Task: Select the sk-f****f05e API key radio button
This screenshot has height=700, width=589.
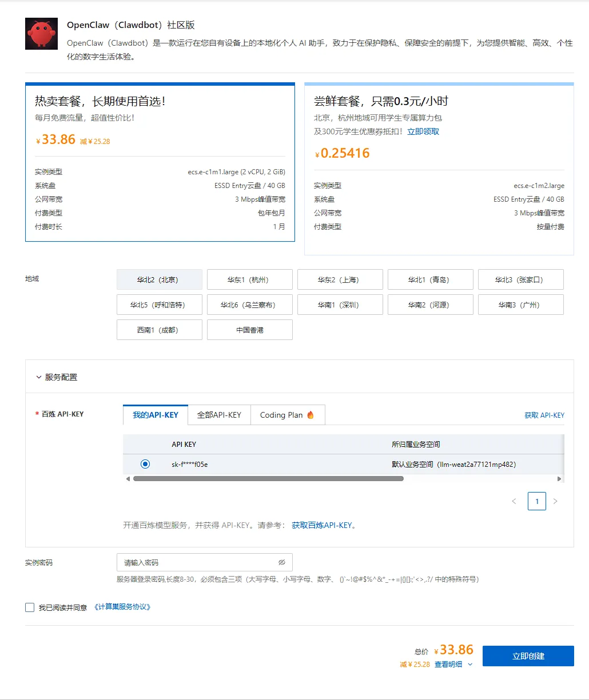Action: point(145,464)
